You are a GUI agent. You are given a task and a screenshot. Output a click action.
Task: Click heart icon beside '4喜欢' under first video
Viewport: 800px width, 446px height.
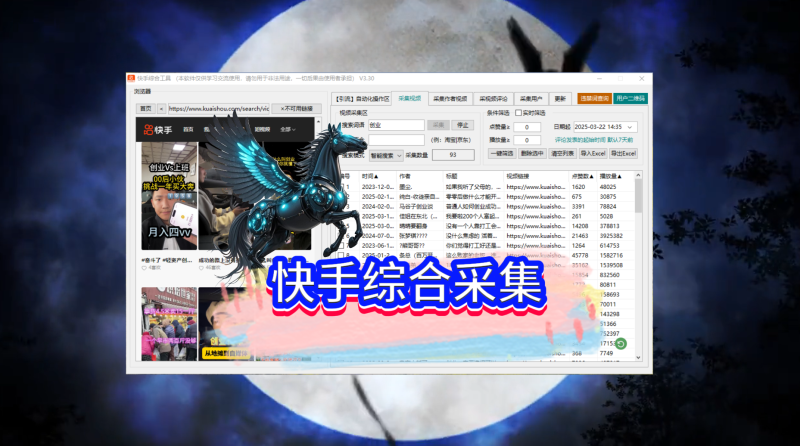click(x=144, y=267)
